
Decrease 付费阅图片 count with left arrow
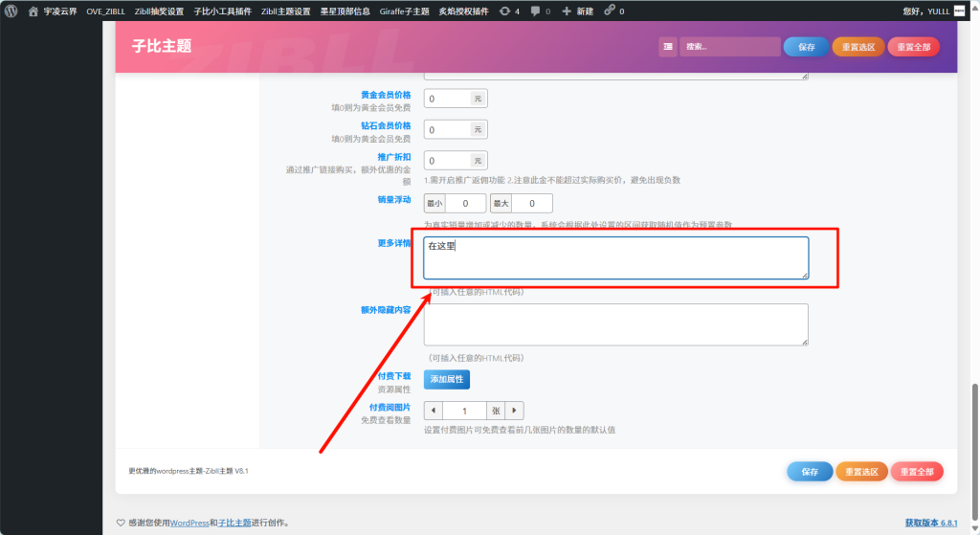click(x=434, y=411)
